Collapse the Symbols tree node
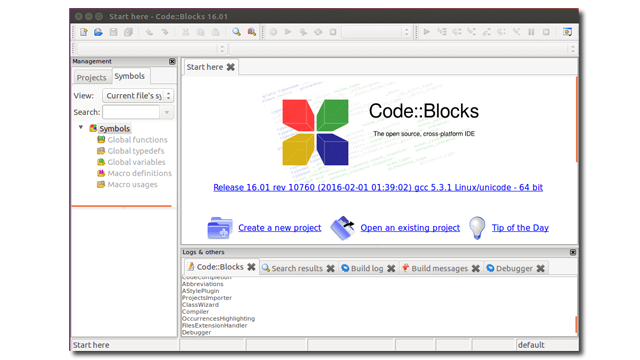 81,128
